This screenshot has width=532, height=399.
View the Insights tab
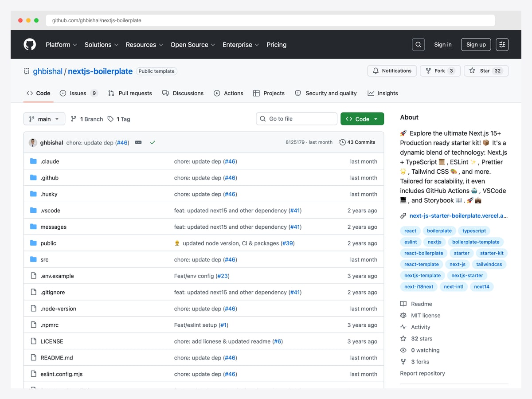click(383, 93)
